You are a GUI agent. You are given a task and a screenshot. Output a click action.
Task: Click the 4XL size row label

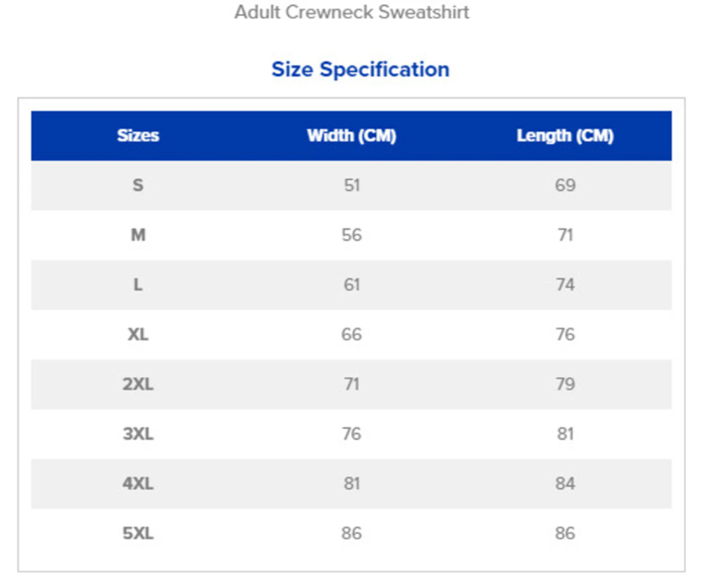[138, 483]
